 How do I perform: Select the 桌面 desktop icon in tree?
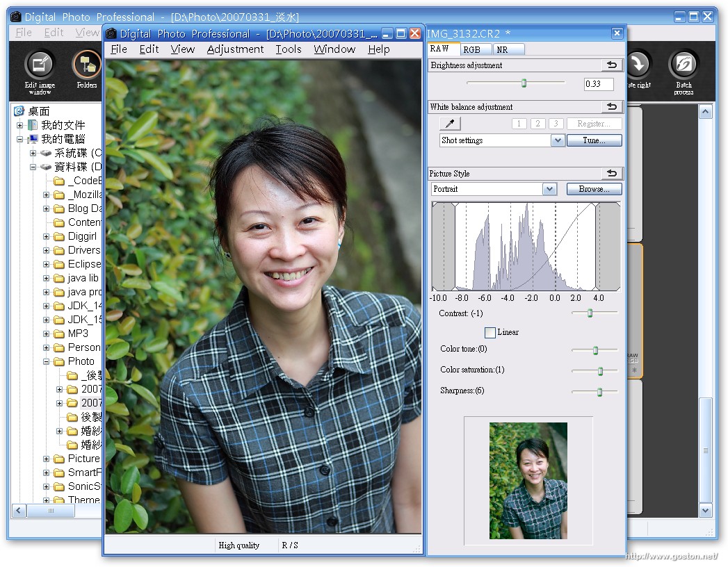(x=19, y=111)
